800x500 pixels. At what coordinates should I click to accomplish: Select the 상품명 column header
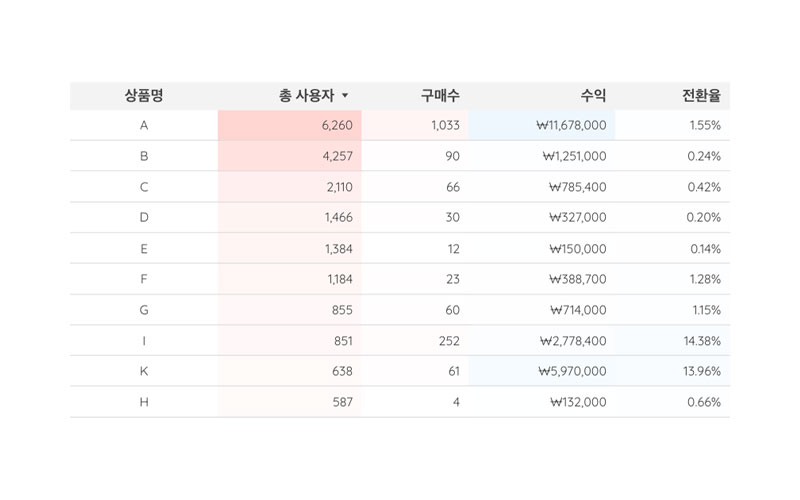tap(144, 96)
